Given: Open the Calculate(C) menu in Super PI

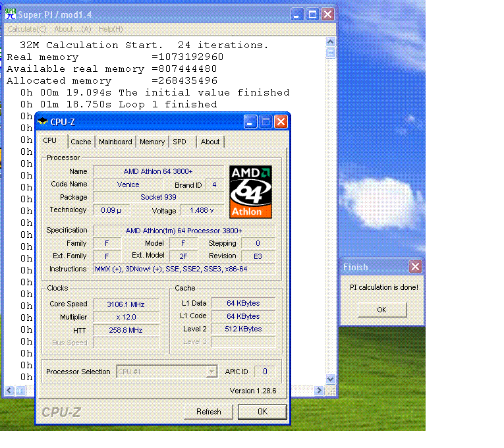Looking at the screenshot, I should click(27, 29).
